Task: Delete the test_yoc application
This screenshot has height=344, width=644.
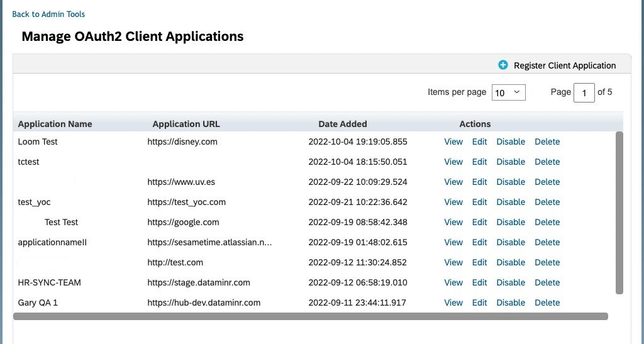Action: [x=547, y=202]
